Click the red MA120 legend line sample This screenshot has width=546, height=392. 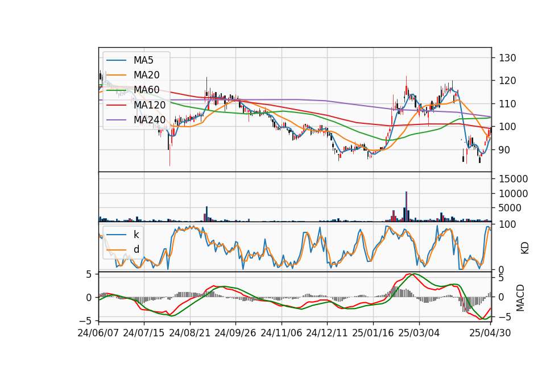(116, 105)
